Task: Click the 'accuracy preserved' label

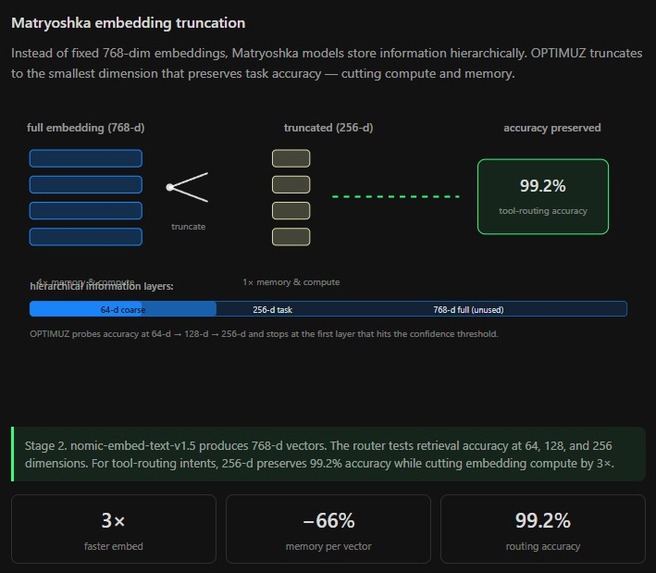Action: point(552,128)
